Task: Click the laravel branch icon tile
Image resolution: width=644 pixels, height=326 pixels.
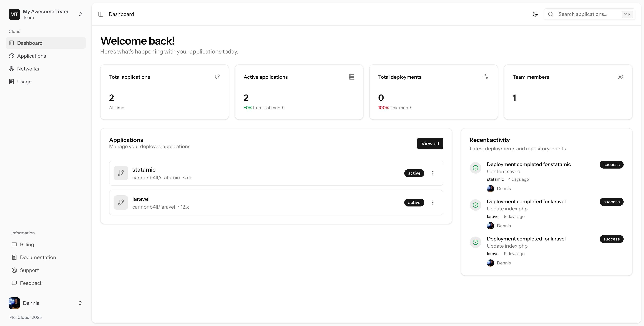Action: (121, 203)
